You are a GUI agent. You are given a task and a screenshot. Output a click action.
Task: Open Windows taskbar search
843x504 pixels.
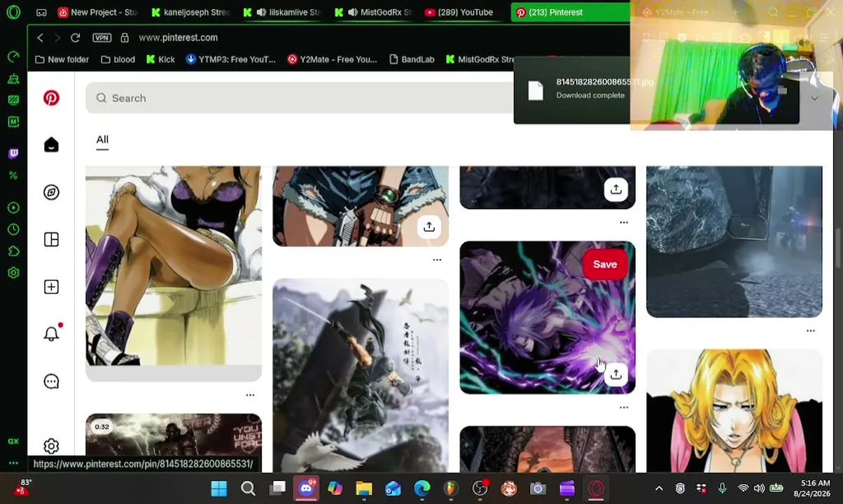[248, 489]
